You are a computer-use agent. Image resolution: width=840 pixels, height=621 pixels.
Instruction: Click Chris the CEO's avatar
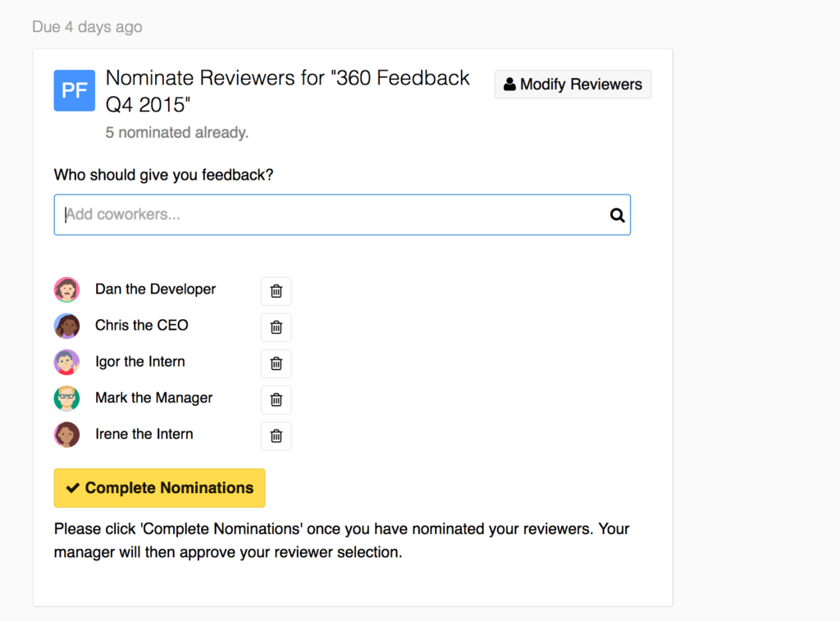pyautogui.click(x=67, y=326)
